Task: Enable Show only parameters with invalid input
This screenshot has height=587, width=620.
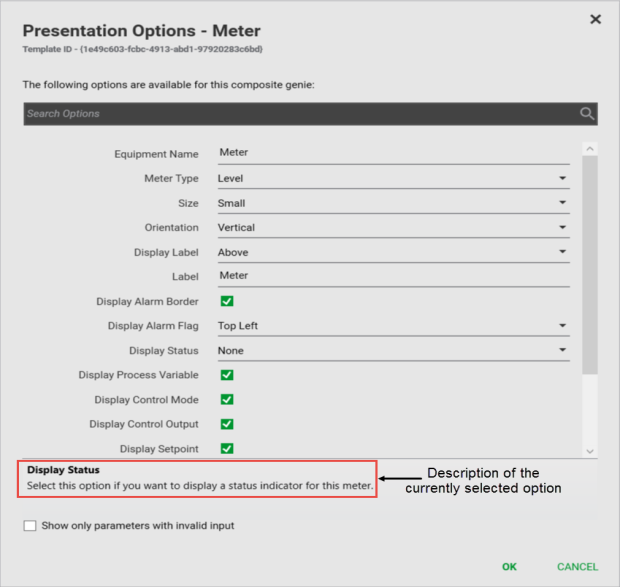Action: 30,525
